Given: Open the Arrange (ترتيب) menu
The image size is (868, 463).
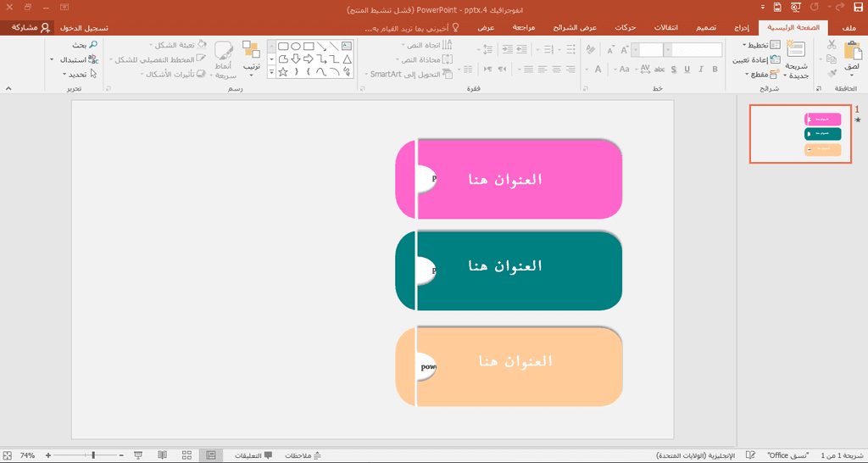Looking at the screenshot, I should [x=251, y=59].
